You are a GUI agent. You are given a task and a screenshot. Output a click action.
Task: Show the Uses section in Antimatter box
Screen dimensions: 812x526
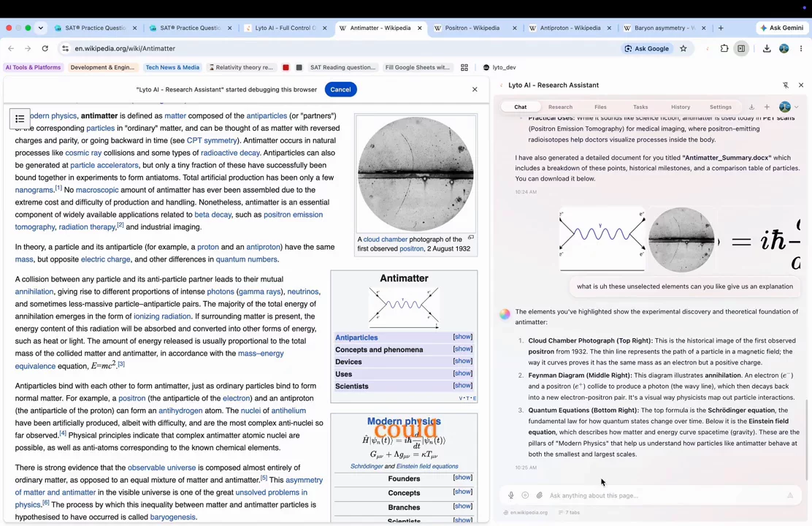(x=462, y=373)
